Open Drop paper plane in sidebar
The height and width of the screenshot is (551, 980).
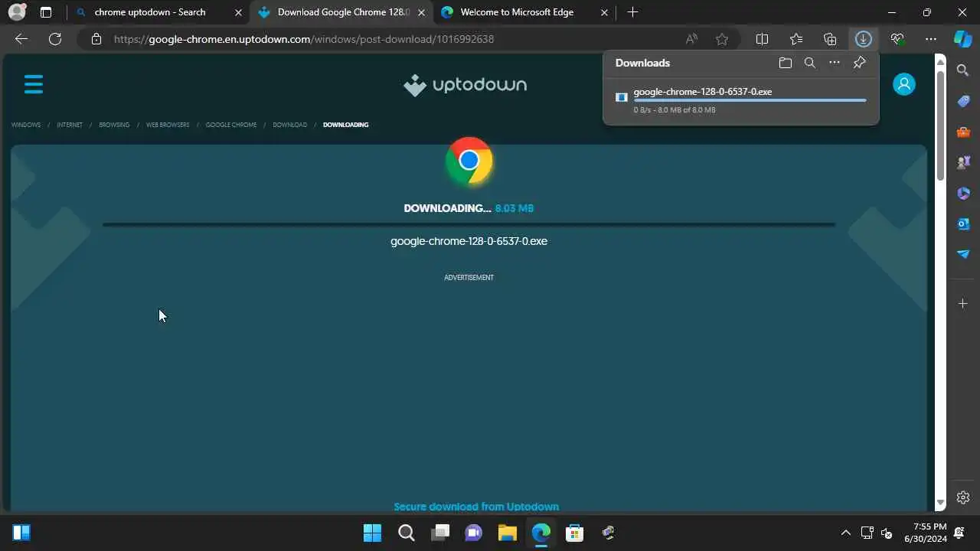click(x=963, y=254)
